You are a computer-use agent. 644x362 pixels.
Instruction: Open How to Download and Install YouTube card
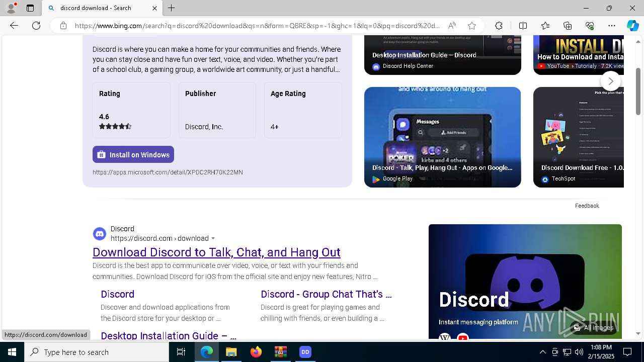click(x=579, y=55)
